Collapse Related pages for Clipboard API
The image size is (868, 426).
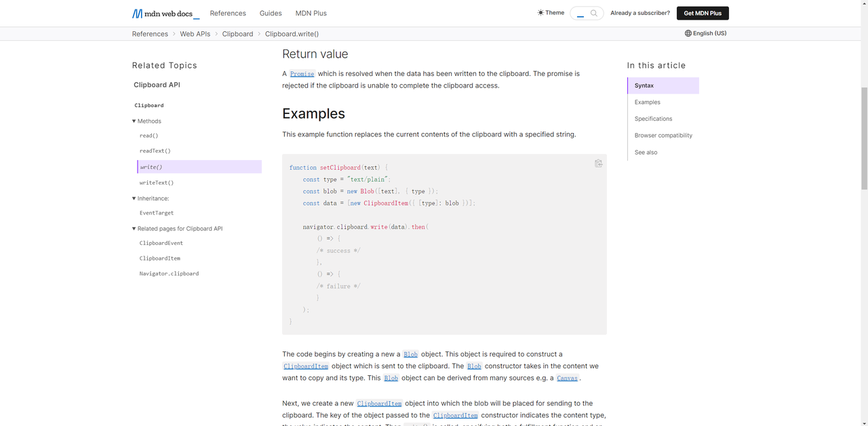[x=177, y=229]
